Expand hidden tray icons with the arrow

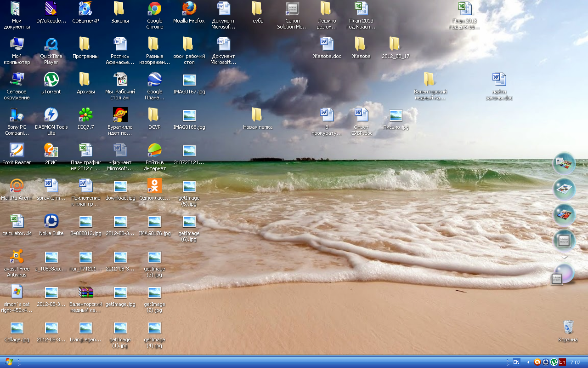(x=528, y=362)
